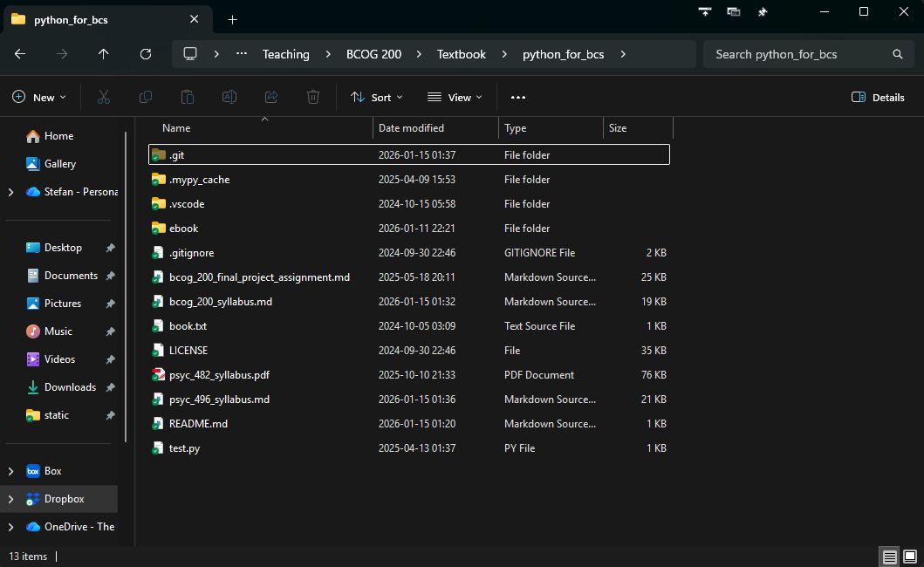Select the Cut icon in the toolbar
Screen dimensions: 924x567
tap(104, 97)
